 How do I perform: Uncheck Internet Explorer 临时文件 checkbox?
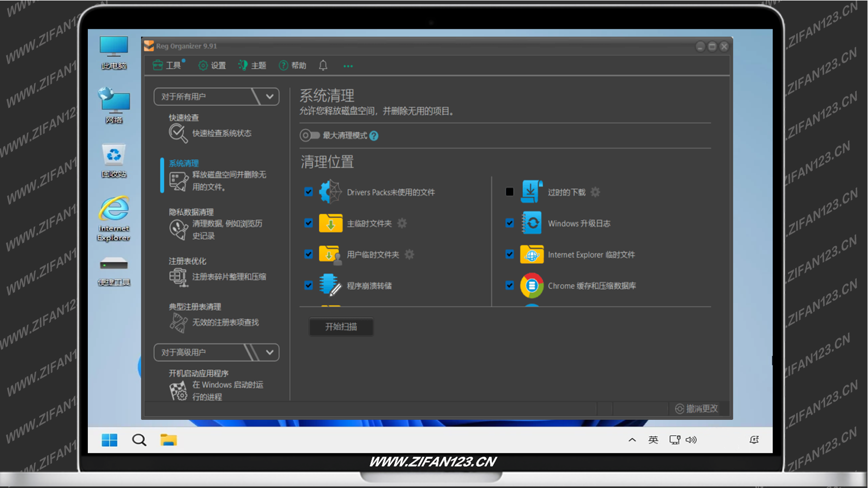509,254
